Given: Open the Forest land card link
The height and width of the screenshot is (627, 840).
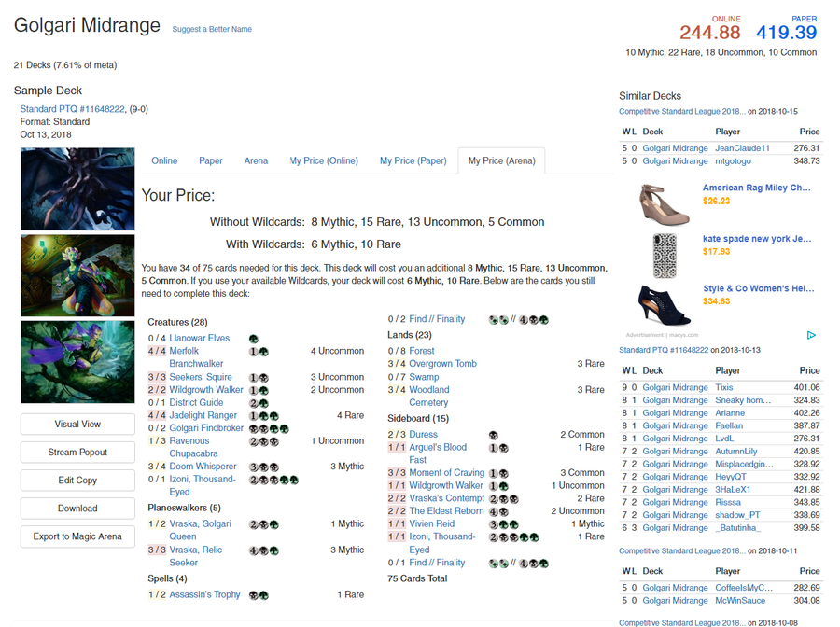Looking at the screenshot, I should [x=422, y=351].
